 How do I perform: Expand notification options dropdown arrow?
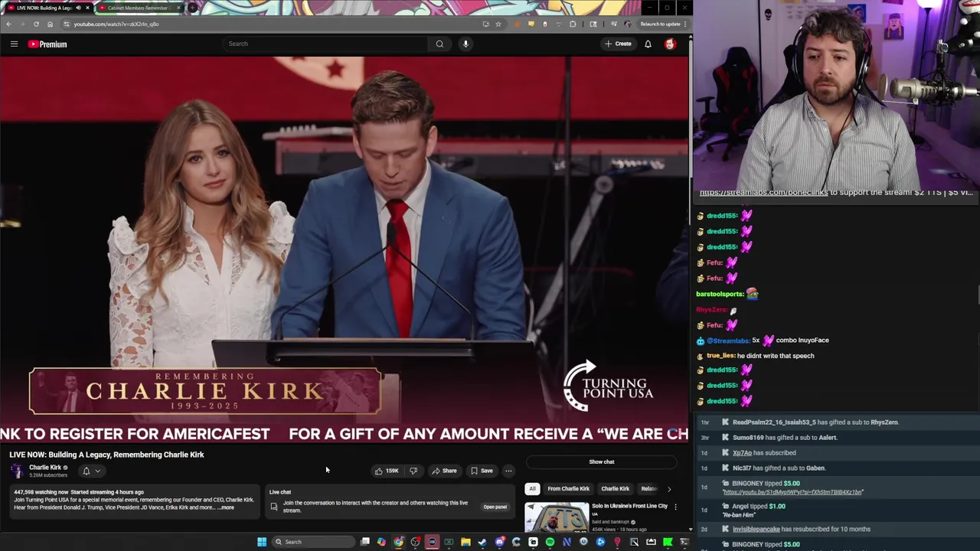97,471
